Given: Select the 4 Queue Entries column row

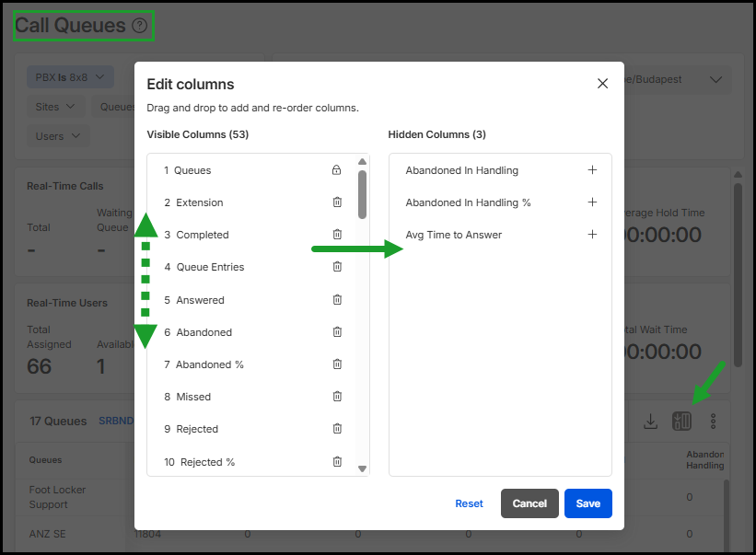Looking at the screenshot, I should pos(252,267).
